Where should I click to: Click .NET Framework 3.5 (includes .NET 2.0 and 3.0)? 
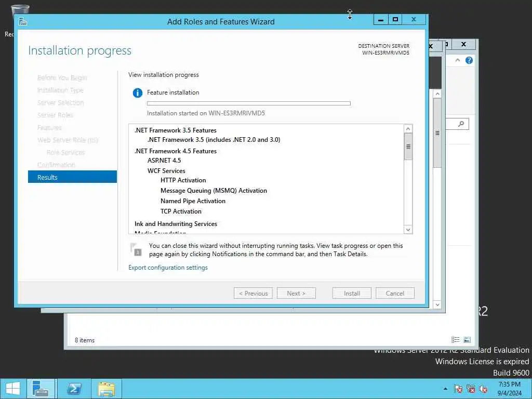point(214,140)
